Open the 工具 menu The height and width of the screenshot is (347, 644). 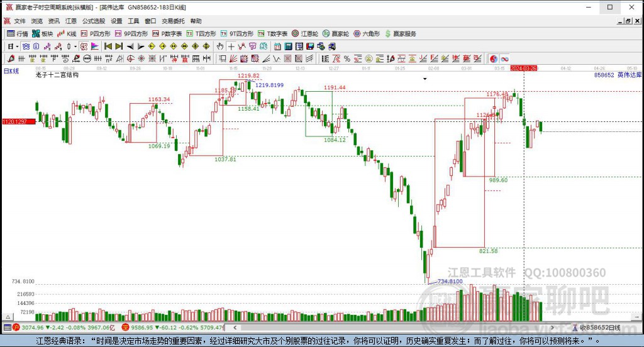pyautogui.click(x=133, y=21)
